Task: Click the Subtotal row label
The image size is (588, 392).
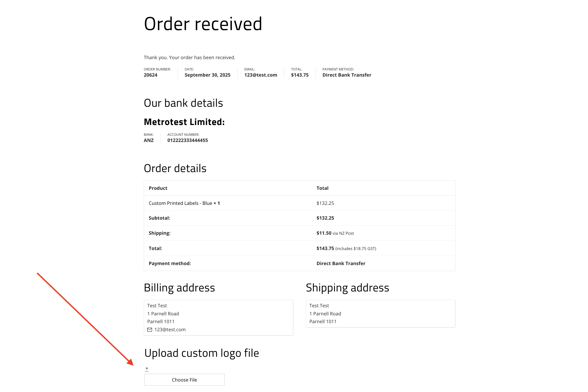Action: (159, 218)
